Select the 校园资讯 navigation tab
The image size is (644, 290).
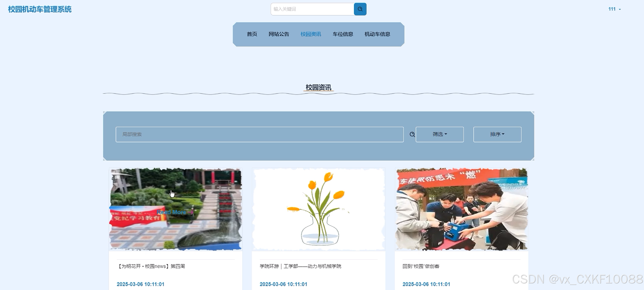pos(311,34)
